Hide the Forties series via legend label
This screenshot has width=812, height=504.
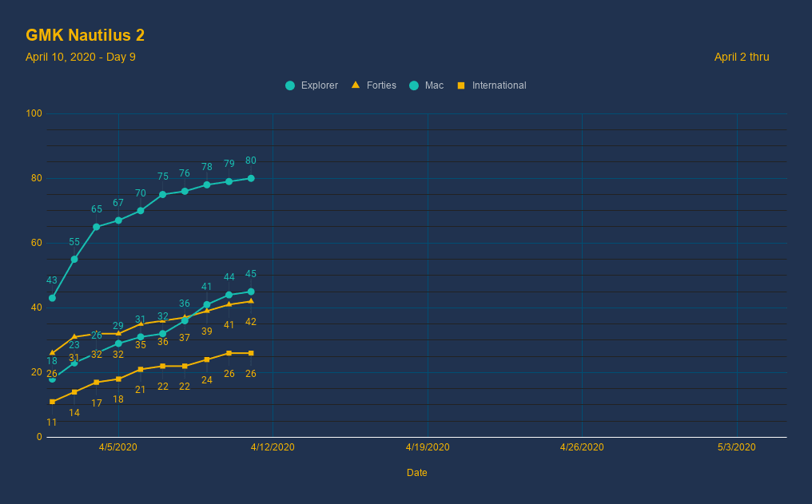[x=381, y=85]
